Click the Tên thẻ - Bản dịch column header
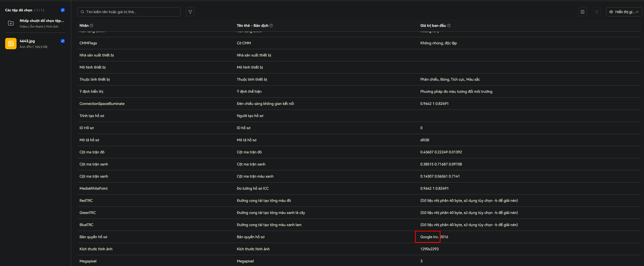Viewport: 644px width, 266px height. pyautogui.click(x=253, y=26)
